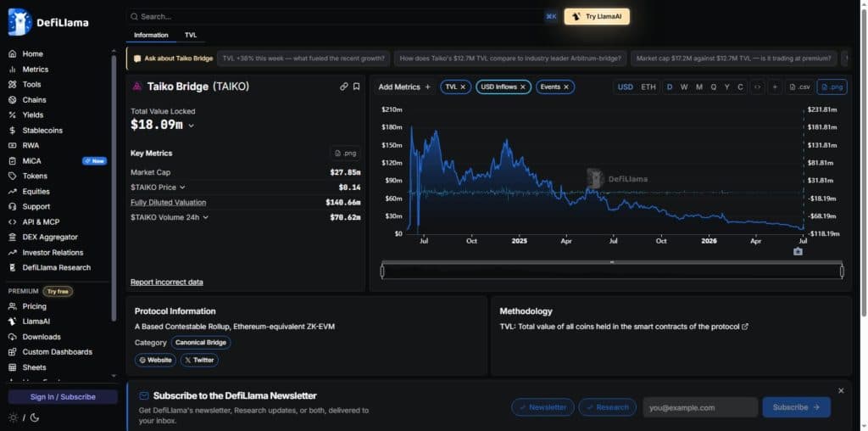Select daily D chart interval

coord(670,87)
